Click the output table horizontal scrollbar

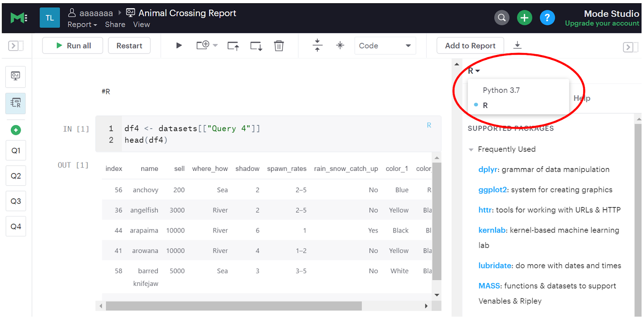pos(233,306)
